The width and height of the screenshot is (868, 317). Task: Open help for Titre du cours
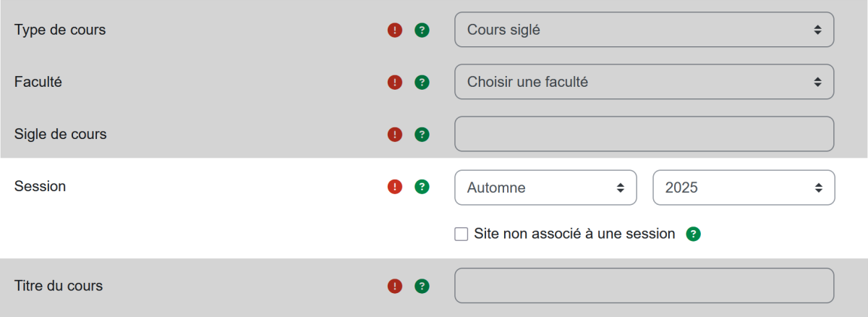click(x=422, y=286)
